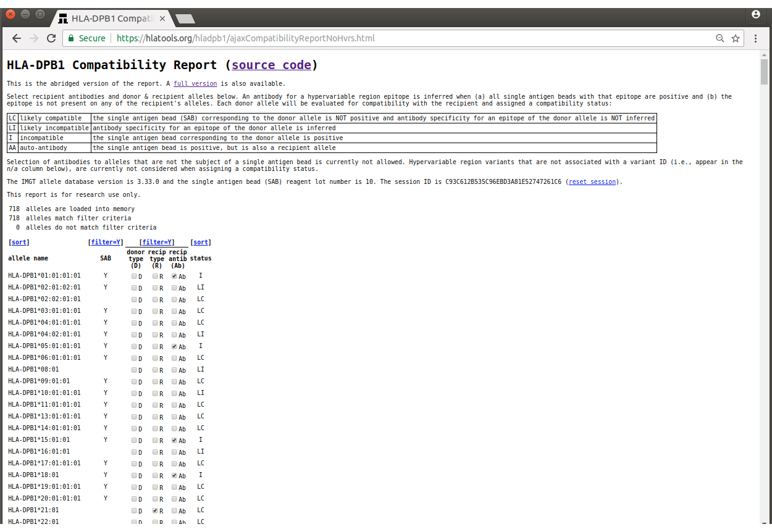Bookmark the page via the star icon
Screen dimensions: 772x532
736,38
